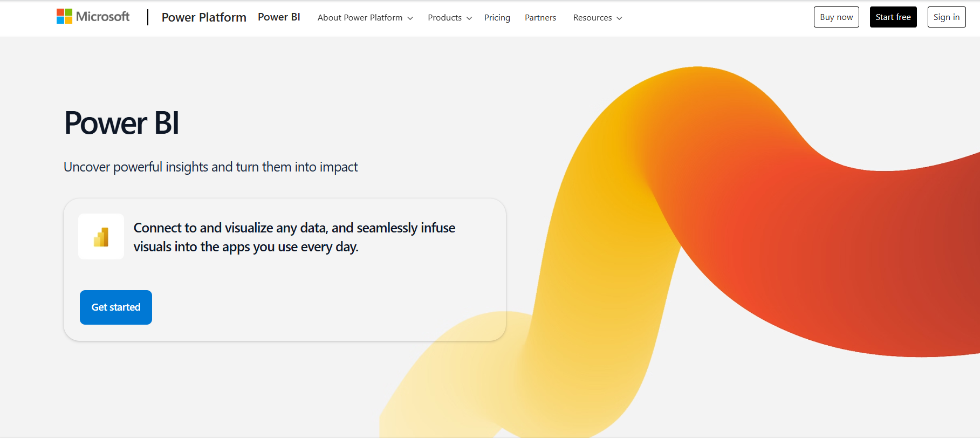Expand the Products dropdown menu
The width and height of the screenshot is (980, 439).
[x=444, y=18]
